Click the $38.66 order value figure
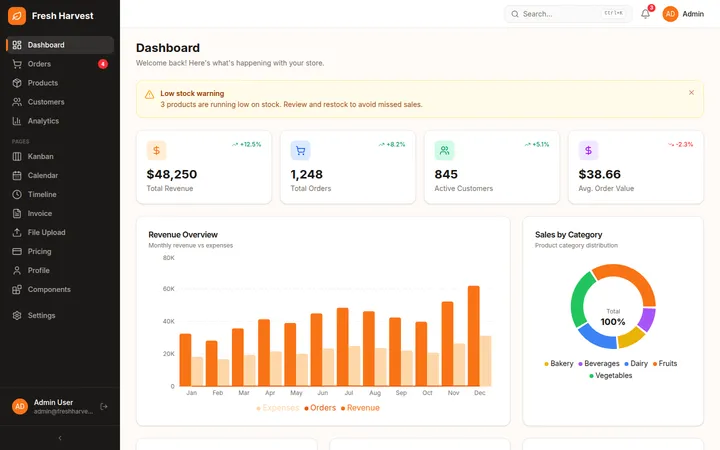 coord(600,174)
